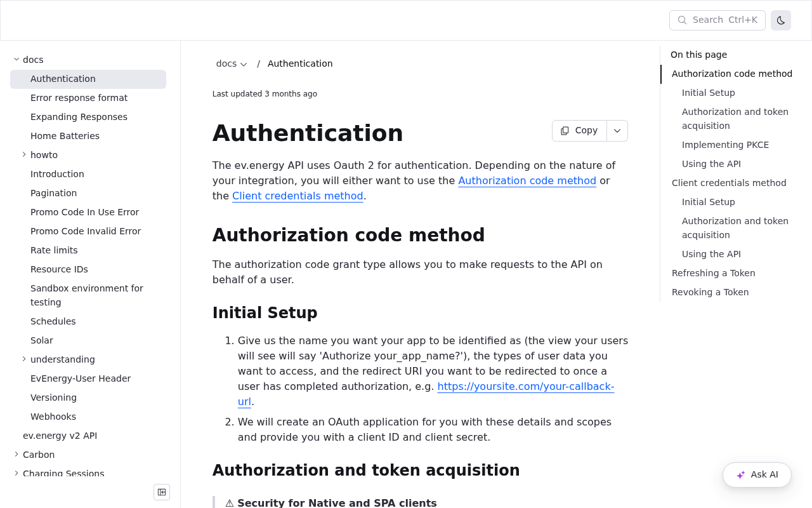The image size is (812, 508).
Task: Click the search magnifier icon
Action: [683, 20]
